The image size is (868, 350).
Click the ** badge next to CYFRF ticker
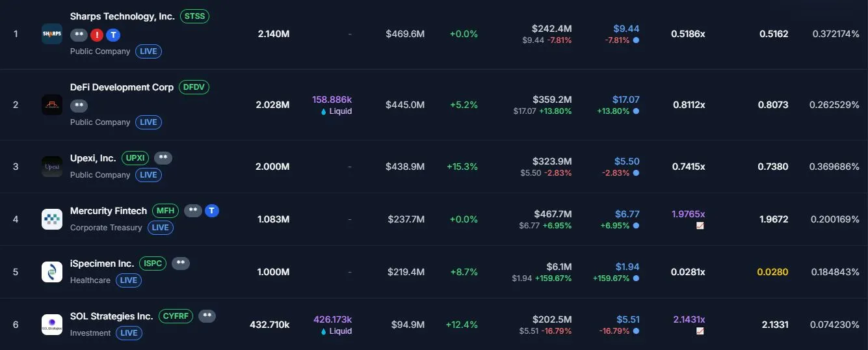click(207, 316)
